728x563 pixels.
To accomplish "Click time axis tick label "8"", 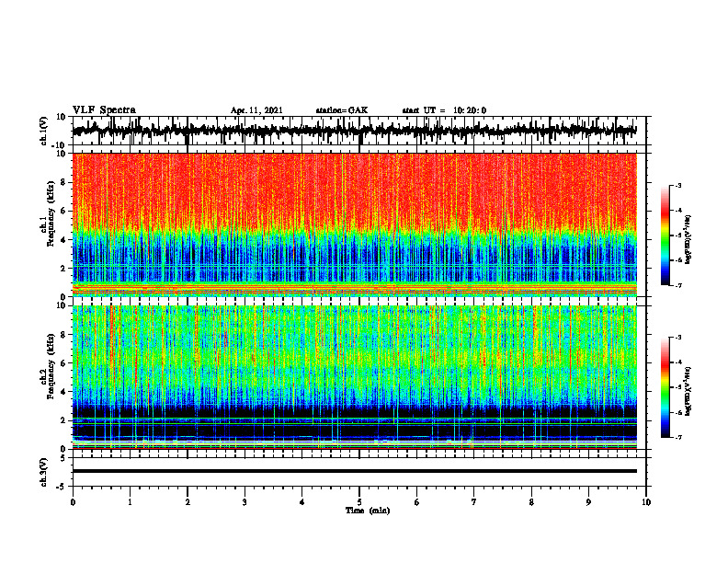I will pos(531,502).
